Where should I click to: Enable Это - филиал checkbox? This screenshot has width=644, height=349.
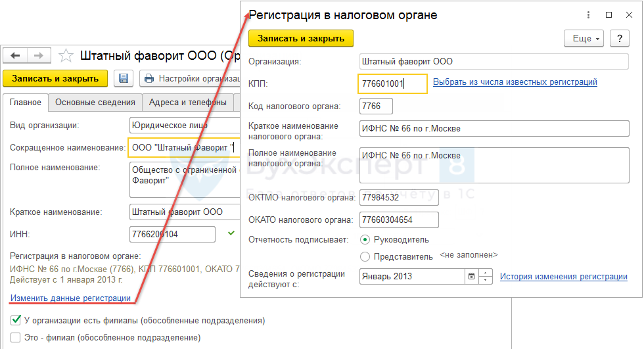(x=16, y=337)
